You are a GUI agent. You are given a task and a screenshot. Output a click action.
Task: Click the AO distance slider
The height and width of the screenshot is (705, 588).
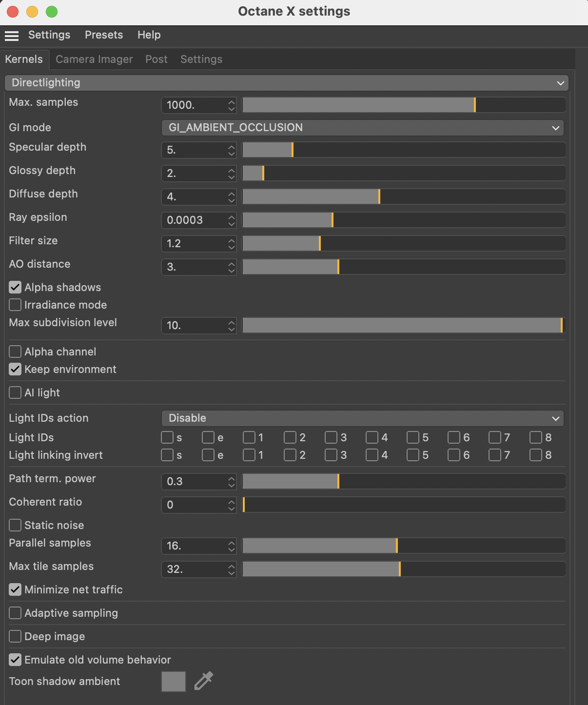pos(404,267)
